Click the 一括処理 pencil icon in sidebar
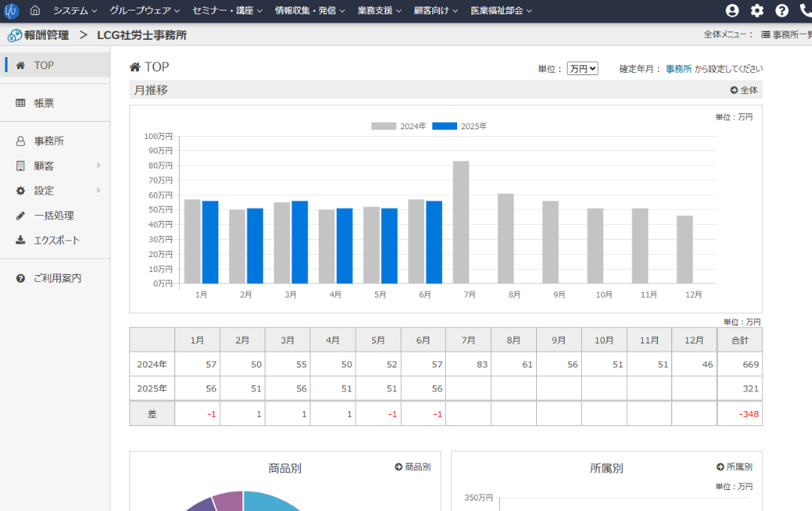Viewport: 812px width, 511px height. click(x=20, y=216)
